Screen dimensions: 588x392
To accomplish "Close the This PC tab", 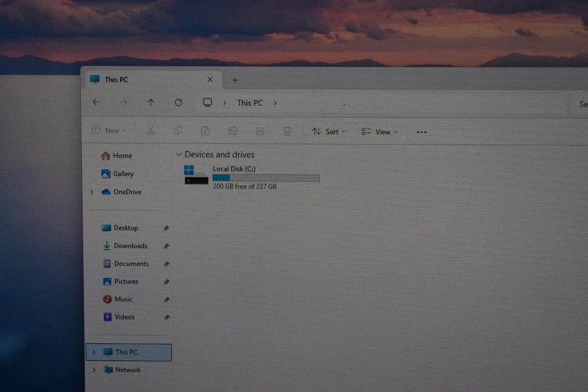I will (210, 80).
